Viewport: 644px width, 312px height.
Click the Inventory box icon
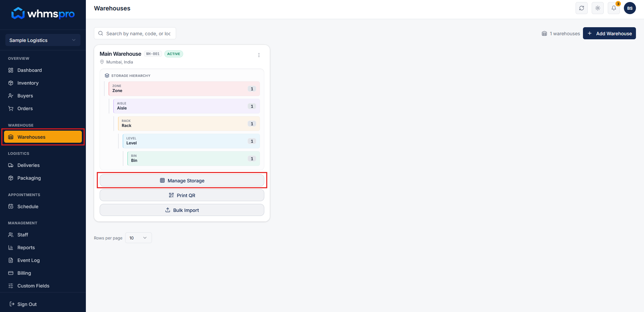pyautogui.click(x=11, y=83)
